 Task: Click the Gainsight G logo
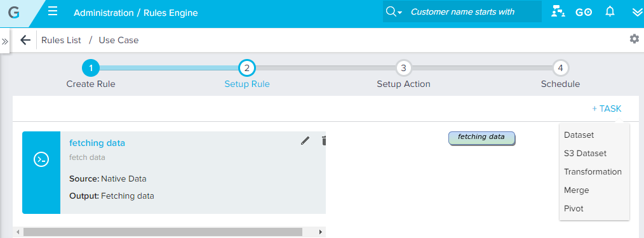13,13
